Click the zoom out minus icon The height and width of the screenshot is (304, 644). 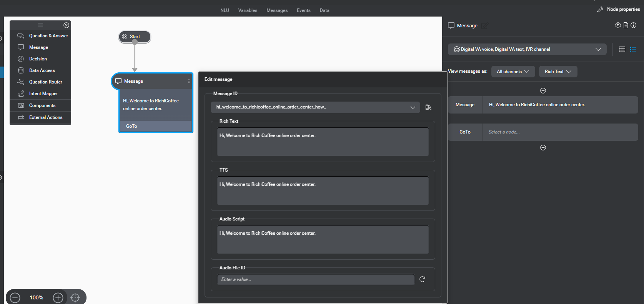click(15, 297)
